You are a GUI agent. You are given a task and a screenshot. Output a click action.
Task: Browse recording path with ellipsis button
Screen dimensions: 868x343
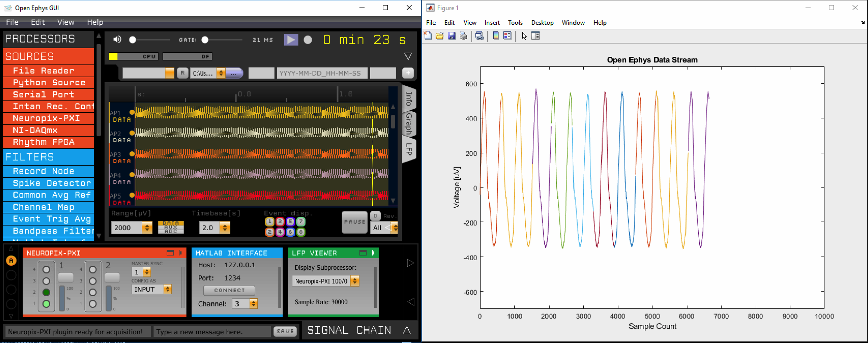tap(234, 73)
